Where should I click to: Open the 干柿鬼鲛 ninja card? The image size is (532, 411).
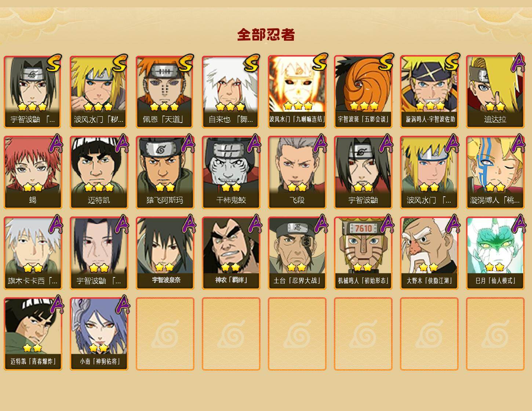point(231,172)
